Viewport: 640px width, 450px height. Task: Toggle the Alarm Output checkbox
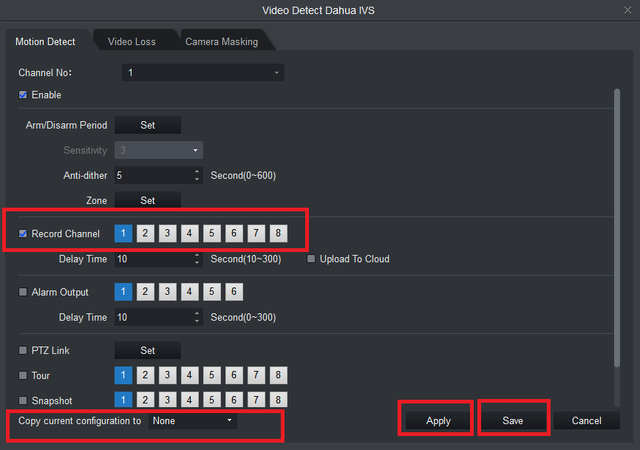[23, 292]
